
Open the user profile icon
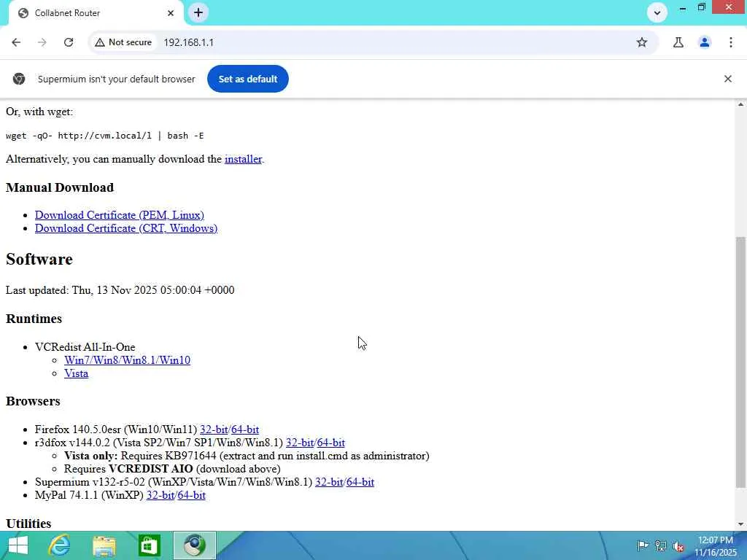[704, 42]
